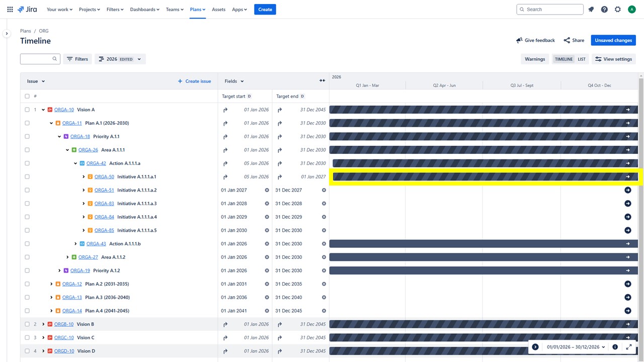Click the timeline forward arrow button
644x362 pixels.
click(x=535, y=347)
